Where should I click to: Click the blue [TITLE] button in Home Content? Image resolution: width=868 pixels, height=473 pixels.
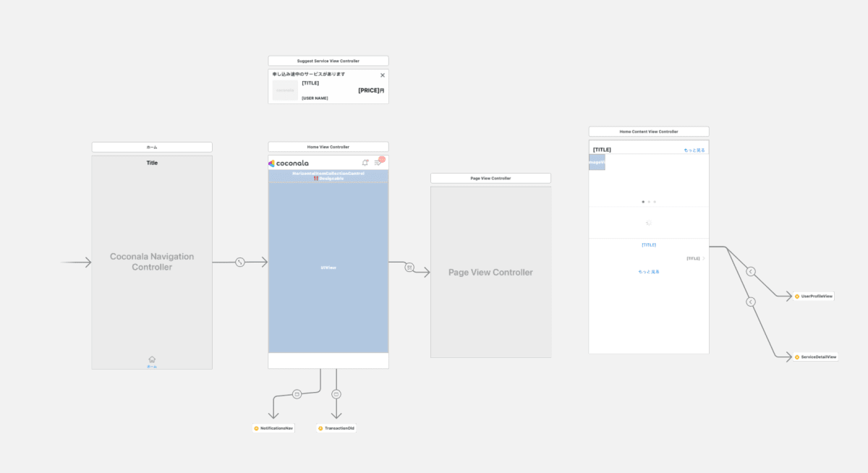click(x=649, y=244)
